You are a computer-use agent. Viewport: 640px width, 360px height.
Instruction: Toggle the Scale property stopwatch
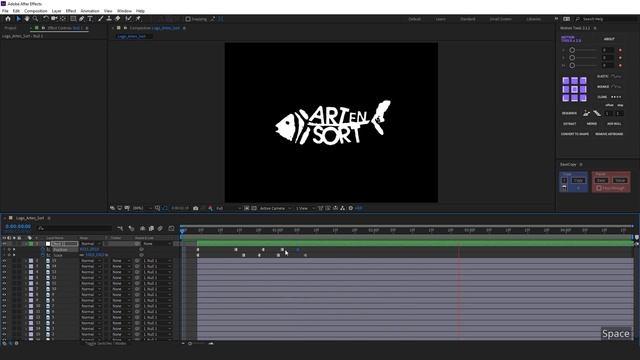[42, 255]
